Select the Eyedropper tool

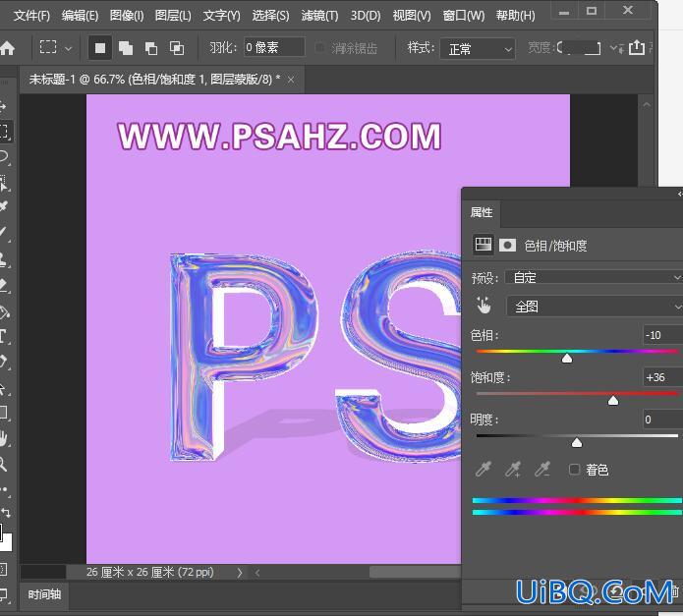pyautogui.click(x=4, y=206)
